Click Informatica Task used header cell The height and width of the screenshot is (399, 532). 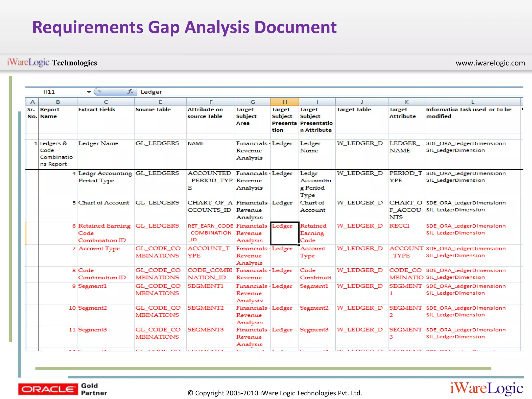pyautogui.click(x=473, y=119)
